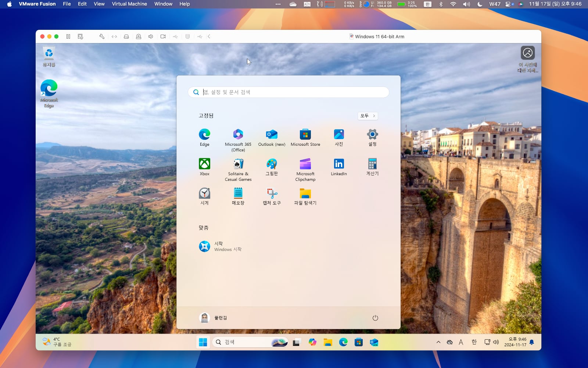588x368 pixels.
Task: Switch macOS input source 한 in menu bar
Action: 427,4
